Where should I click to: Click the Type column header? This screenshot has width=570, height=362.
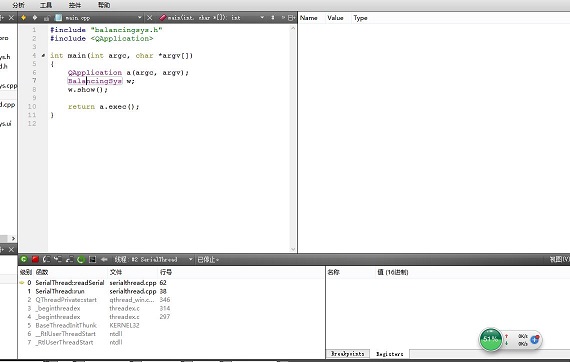[360, 18]
